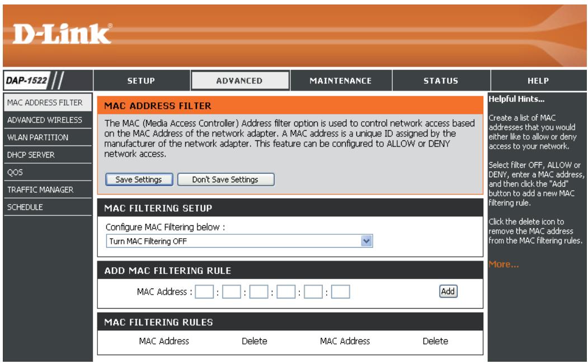Go to WLAN Partition page

click(x=47, y=137)
